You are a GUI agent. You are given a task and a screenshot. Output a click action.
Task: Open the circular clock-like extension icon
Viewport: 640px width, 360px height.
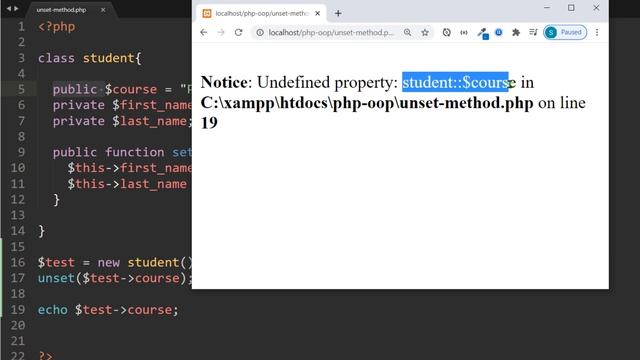[447, 32]
